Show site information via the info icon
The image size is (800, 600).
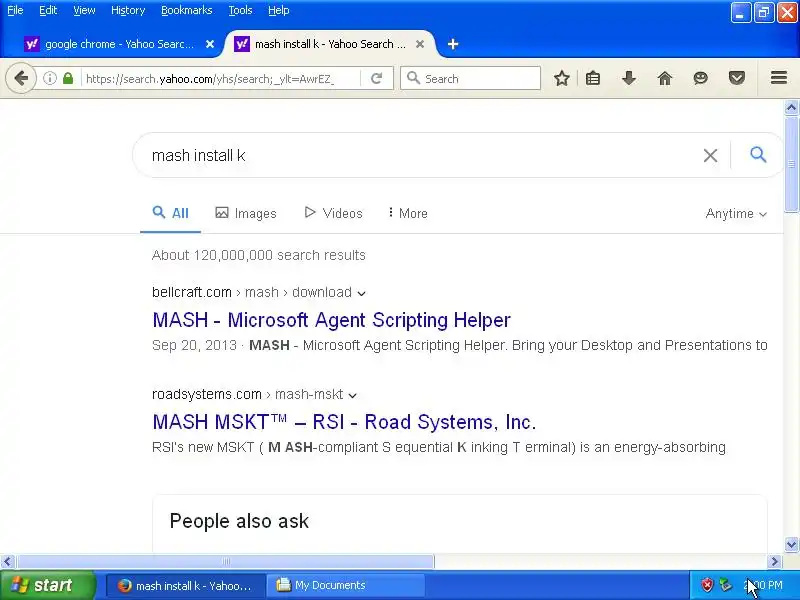[x=49, y=78]
